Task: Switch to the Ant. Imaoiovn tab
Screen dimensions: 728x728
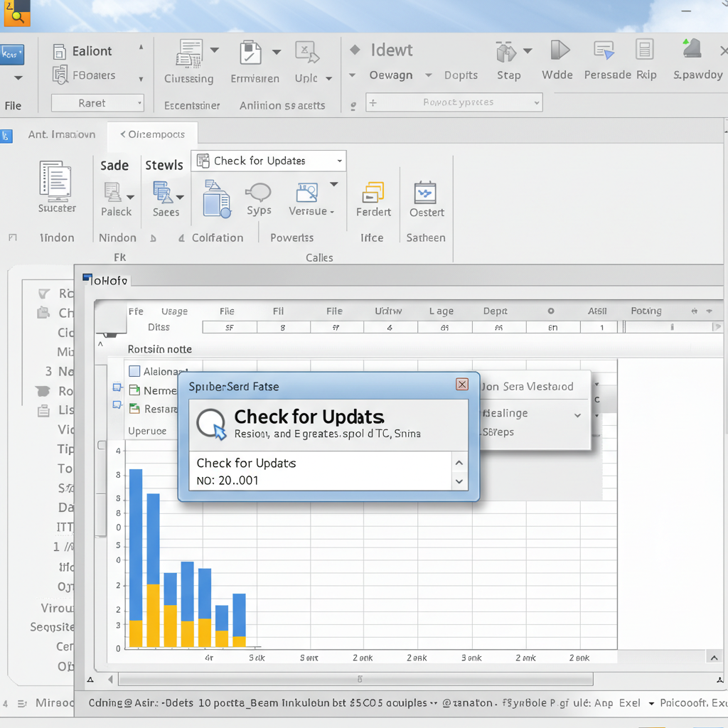Action: (61, 134)
